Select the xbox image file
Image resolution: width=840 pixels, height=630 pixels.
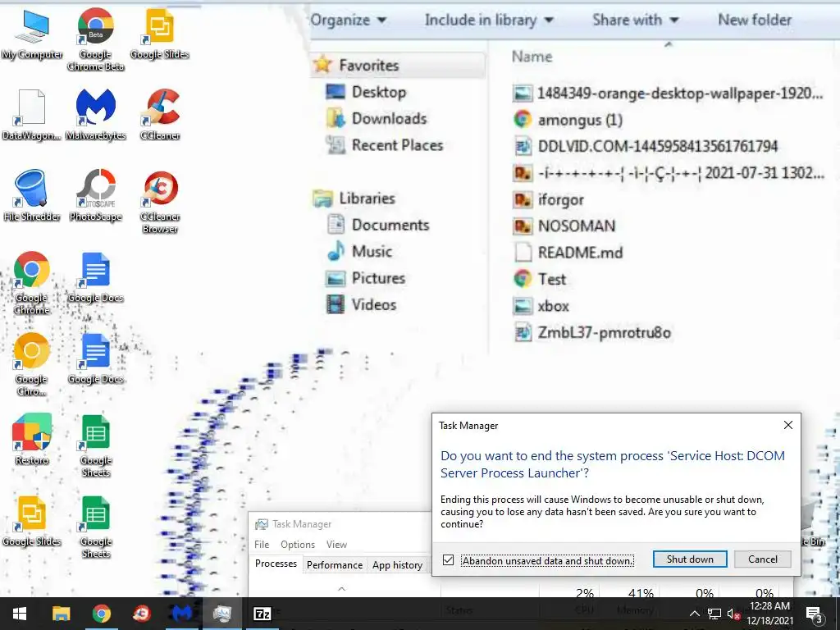541,306
